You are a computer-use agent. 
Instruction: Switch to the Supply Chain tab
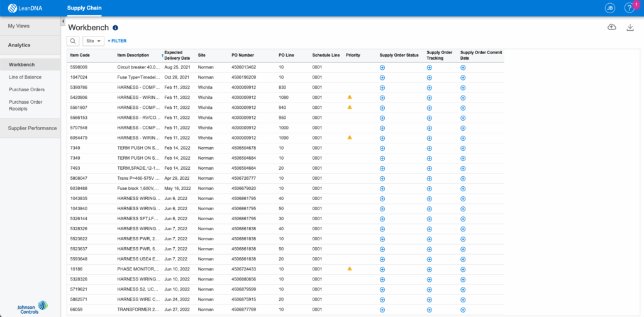point(84,8)
